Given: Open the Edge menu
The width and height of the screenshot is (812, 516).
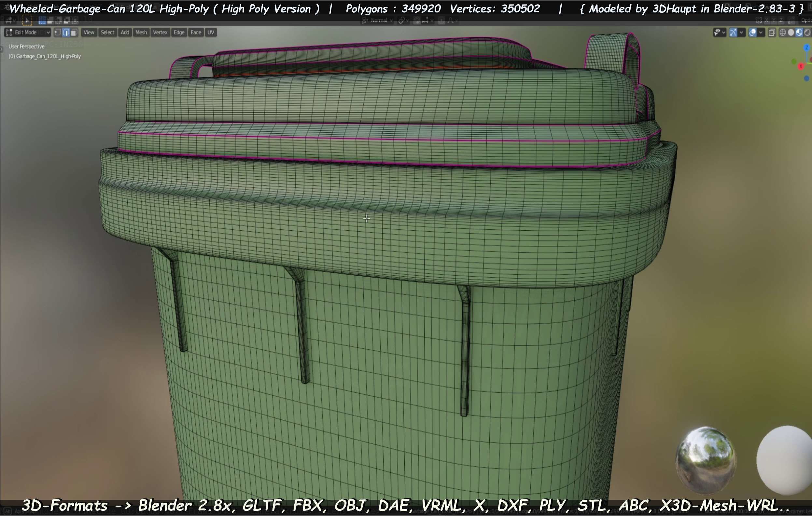Looking at the screenshot, I should pos(179,32).
